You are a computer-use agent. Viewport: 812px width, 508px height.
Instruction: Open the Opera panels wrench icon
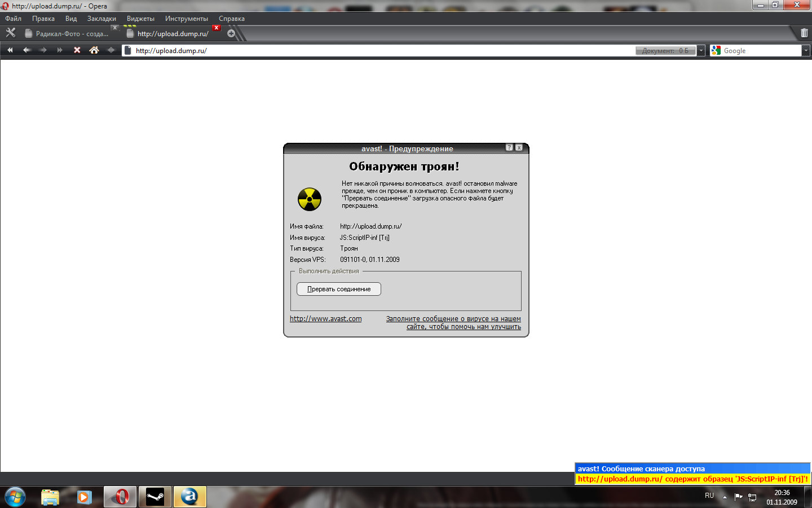point(11,33)
